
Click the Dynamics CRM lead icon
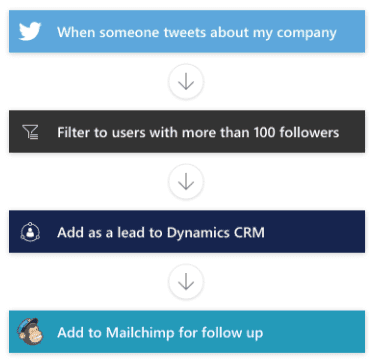point(30,232)
